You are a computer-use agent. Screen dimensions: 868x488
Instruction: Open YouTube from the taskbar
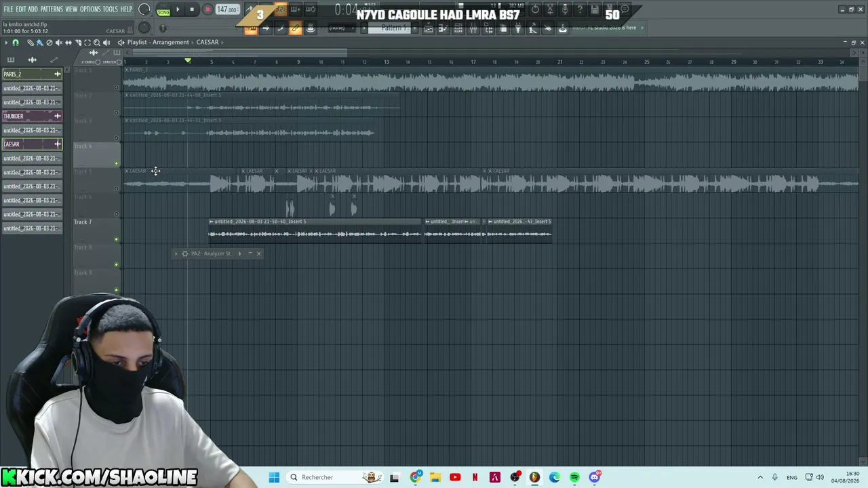click(x=455, y=477)
